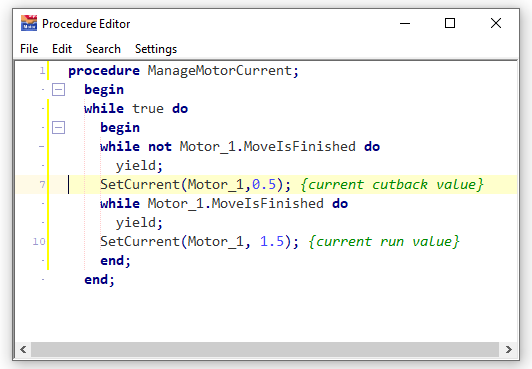
Task: Close the Procedure Editor window
Action: [496, 23]
